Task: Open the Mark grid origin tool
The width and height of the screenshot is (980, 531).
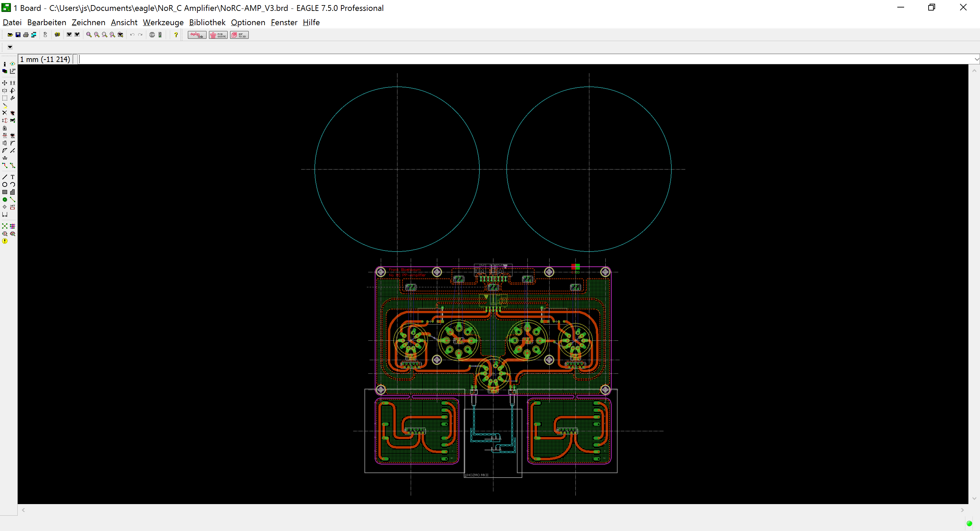Action: pos(13,71)
